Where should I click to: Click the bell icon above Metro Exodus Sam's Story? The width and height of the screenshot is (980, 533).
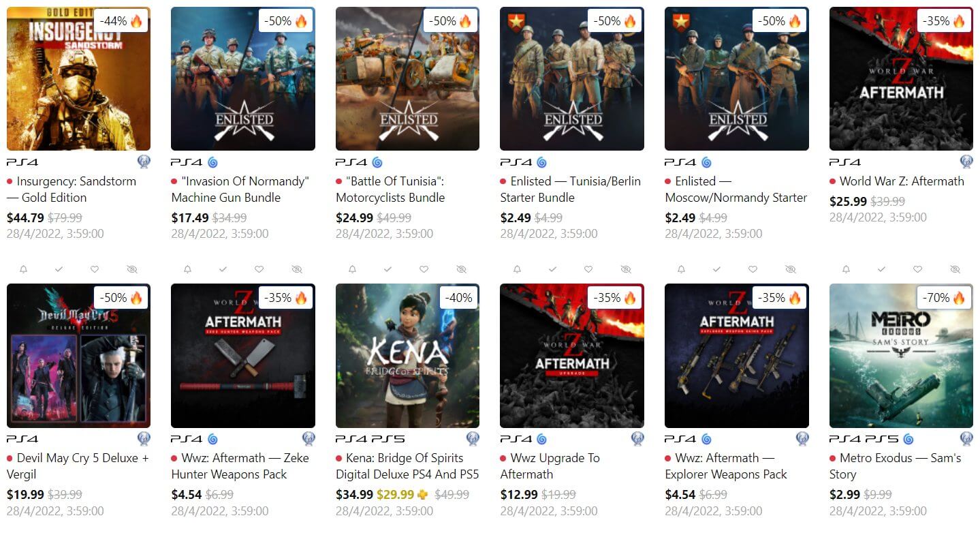(846, 269)
